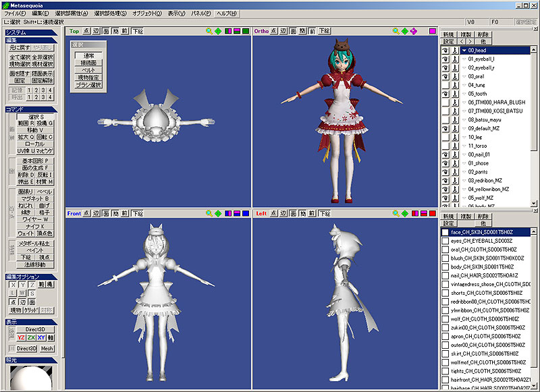Click the left arrow in object panel
Screen dimensions: 540x392
462,41
